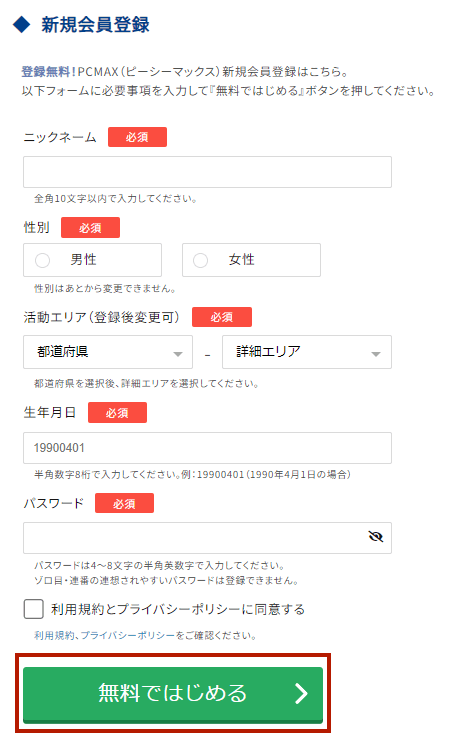Viewport: 460px width, 735px height.
Task: Focus the 生年月日 input field
Action: [207, 448]
